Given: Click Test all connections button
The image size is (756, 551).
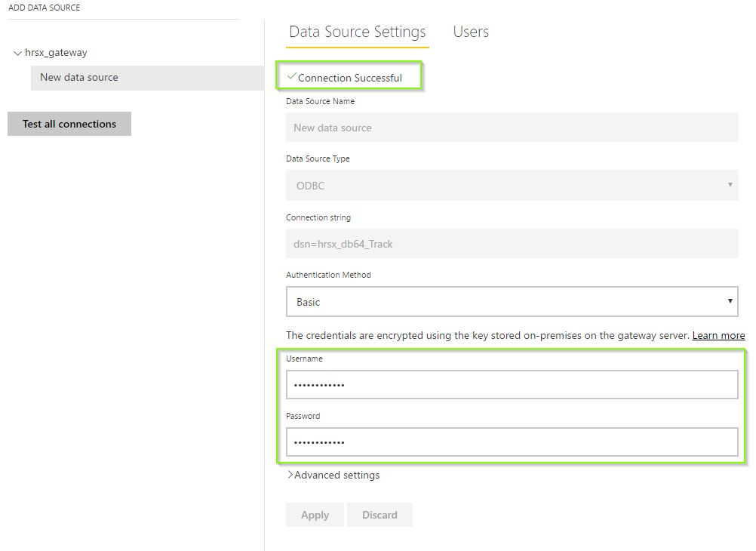Looking at the screenshot, I should [x=69, y=124].
